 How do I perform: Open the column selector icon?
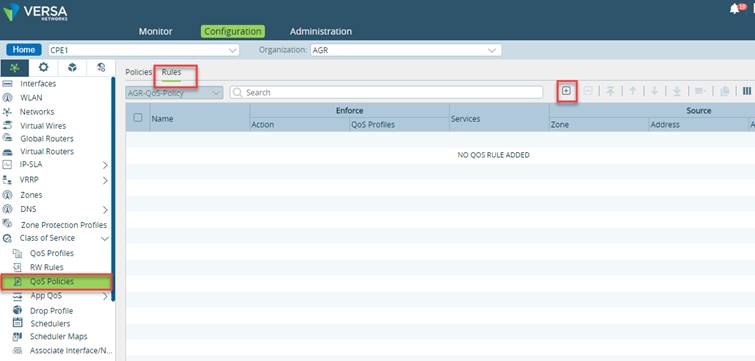pyautogui.click(x=747, y=91)
